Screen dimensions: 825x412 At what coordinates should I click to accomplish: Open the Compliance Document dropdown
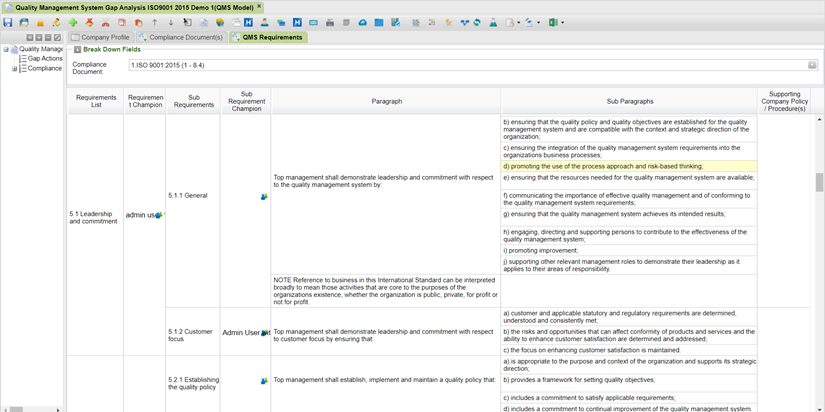pos(811,64)
